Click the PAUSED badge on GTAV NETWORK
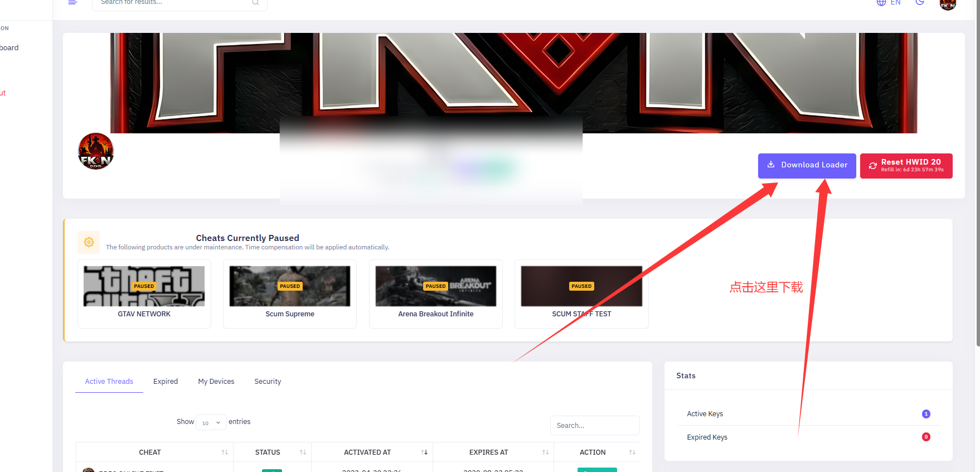 click(144, 286)
